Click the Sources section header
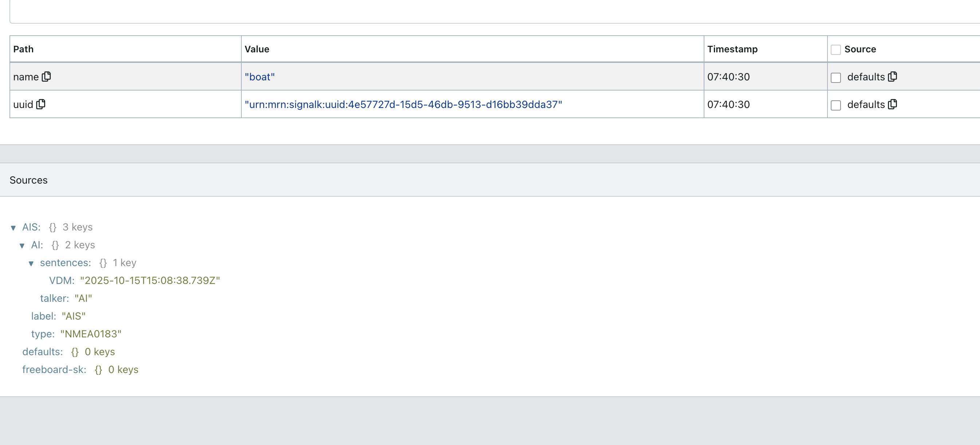The height and width of the screenshot is (445, 980). click(28, 180)
